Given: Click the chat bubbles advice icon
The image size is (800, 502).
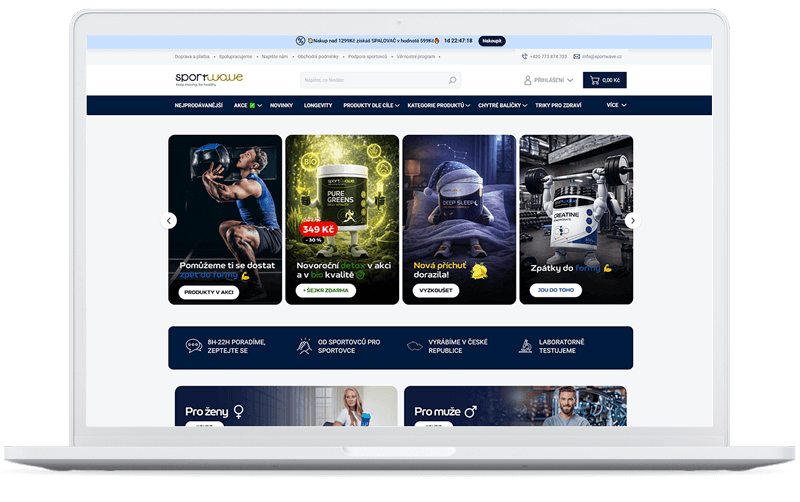Looking at the screenshot, I should (x=194, y=346).
